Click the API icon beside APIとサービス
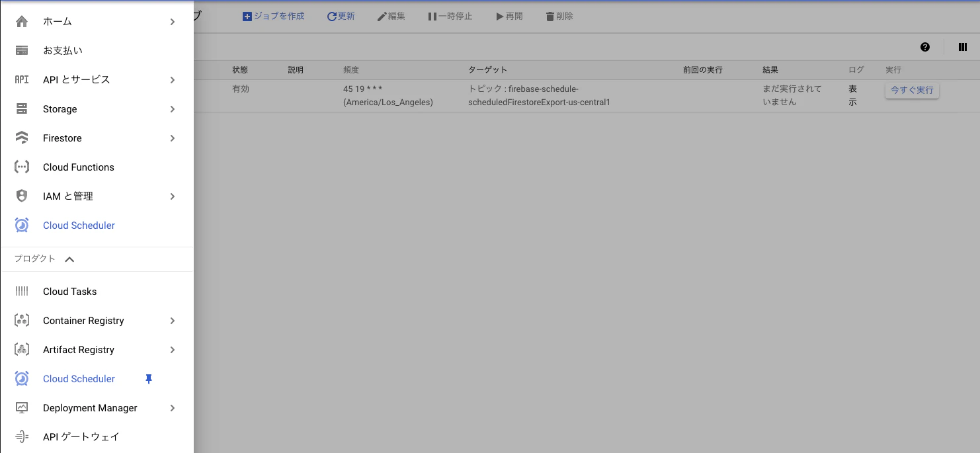This screenshot has width=980, height=453. coord(22,80)
